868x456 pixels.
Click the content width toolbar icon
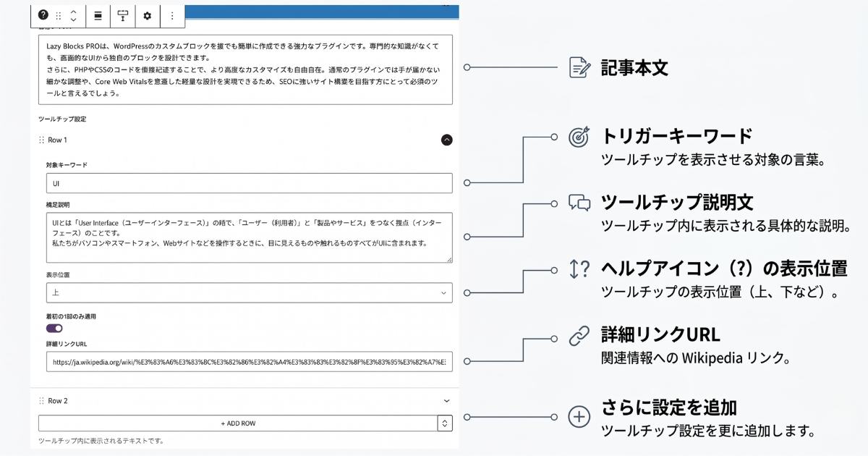(x=123, y=15)
